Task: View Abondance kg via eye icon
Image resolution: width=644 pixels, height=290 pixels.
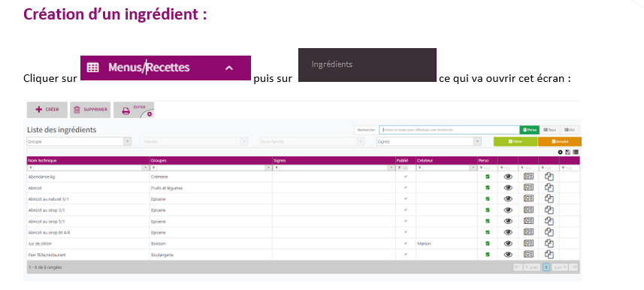Action: pos(508,177)
